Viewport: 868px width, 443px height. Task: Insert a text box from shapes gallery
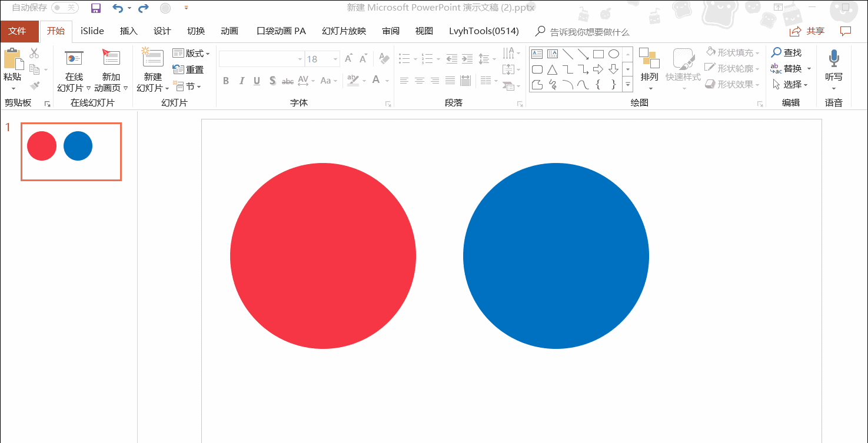[537, 54]
